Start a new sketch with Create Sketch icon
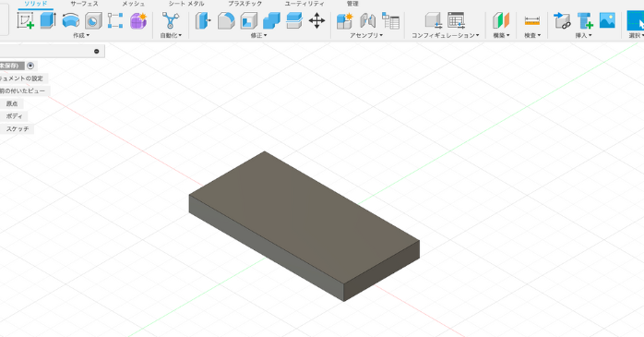The image size is (644, 337). pos(26,20)
